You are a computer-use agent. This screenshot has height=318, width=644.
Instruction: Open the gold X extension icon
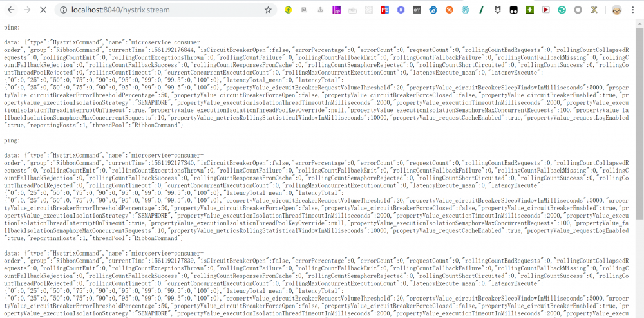[594, 10]
